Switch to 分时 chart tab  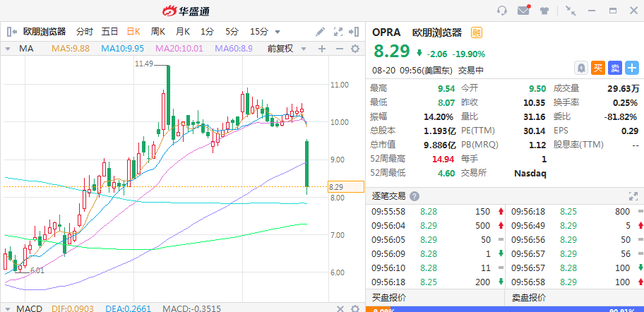pyautogui.click(x=85, y=32)
